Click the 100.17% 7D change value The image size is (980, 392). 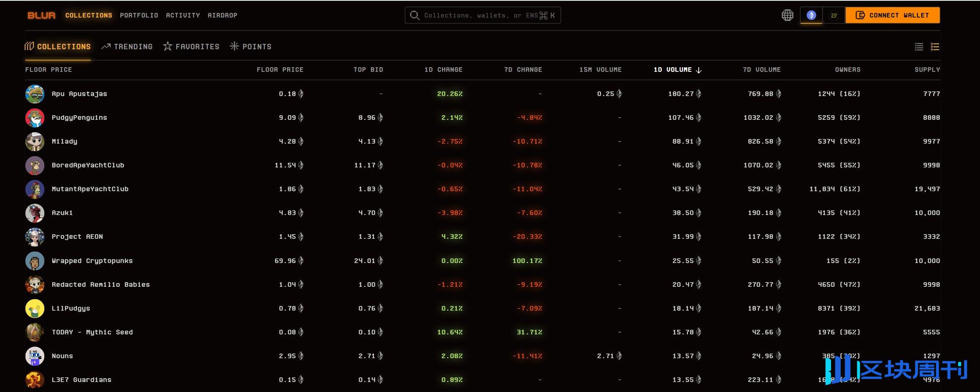[x=527, y=261]
